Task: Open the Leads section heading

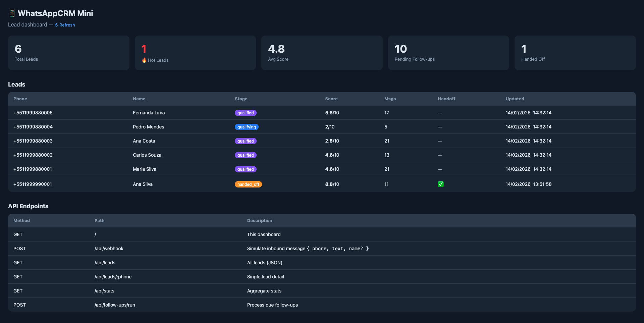Action: click(x=17, y=85)
